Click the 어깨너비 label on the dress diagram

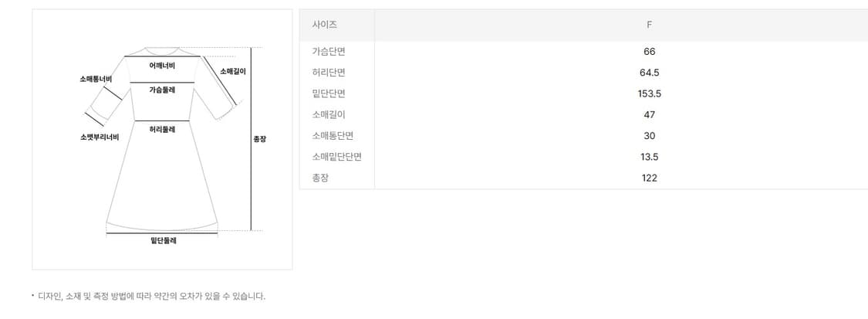[x=162, y=65]
